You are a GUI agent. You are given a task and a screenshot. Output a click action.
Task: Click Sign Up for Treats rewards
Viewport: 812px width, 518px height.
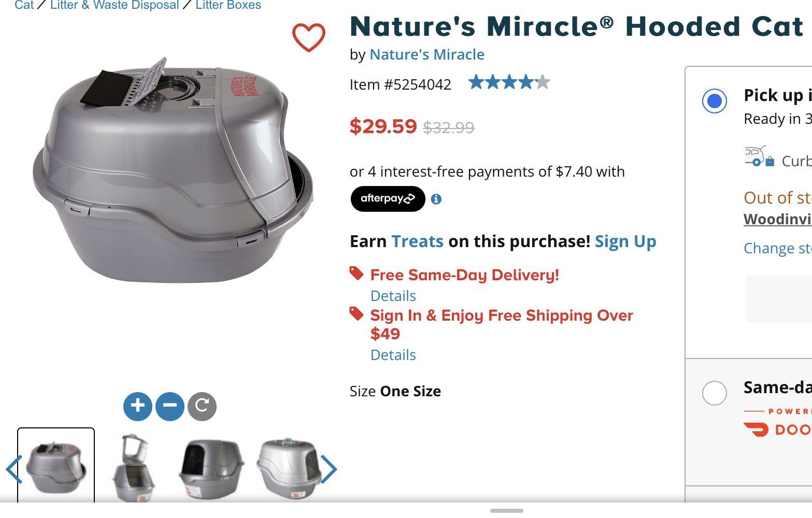(625, 241)
